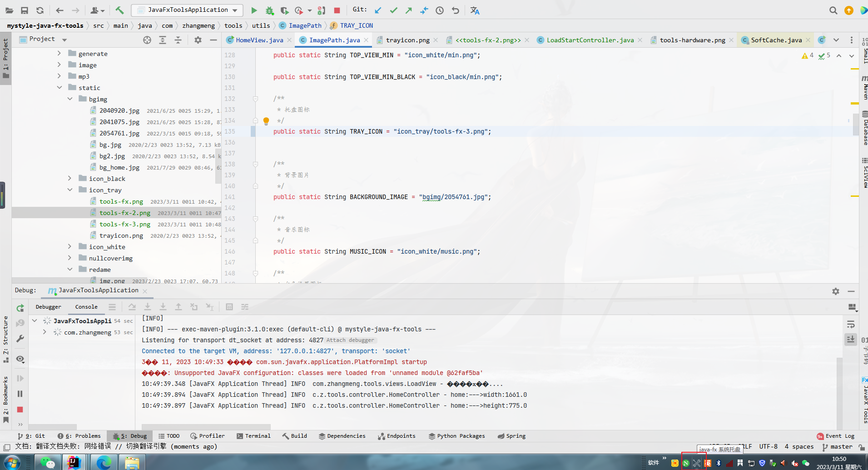This screenshot has width=868, height=470.
Task: Click Rerun icon in Debug panel
Action: click(x=20, y=308)
